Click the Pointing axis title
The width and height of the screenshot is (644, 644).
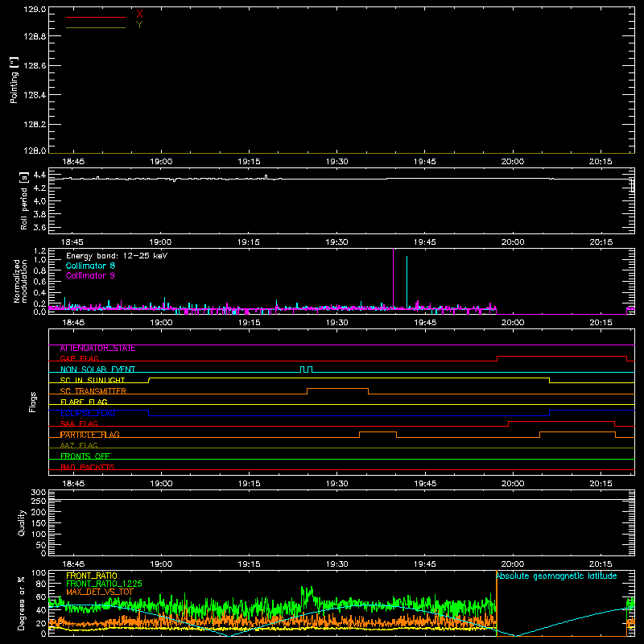click(14, 80)
